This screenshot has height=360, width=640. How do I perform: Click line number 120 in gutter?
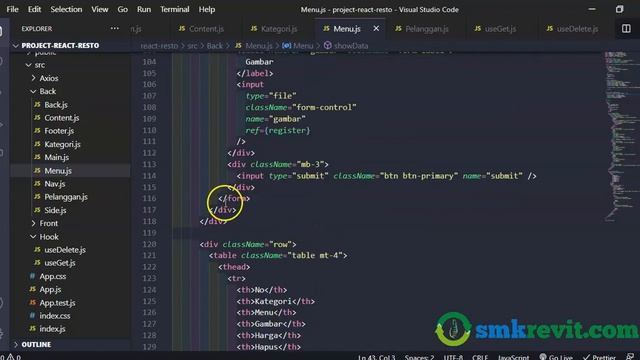click(x=149, y=244)
